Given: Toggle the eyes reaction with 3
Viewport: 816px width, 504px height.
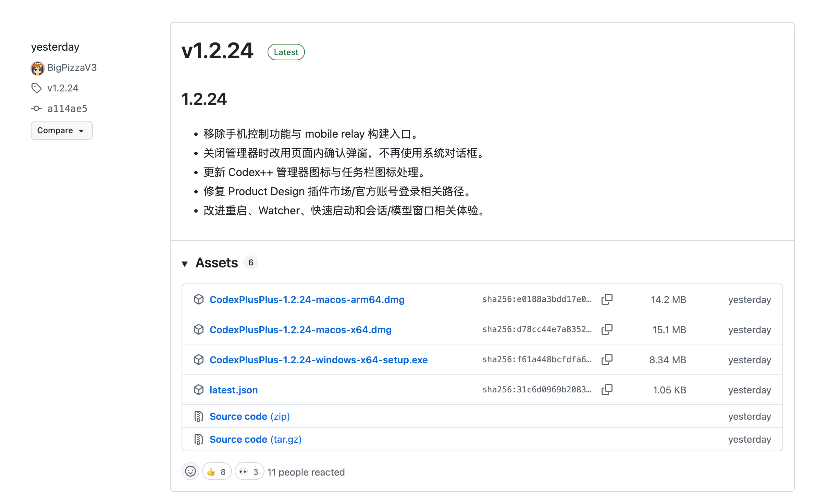Looking at the screenshot, I should pyautogui.click(x=249, y=471).
